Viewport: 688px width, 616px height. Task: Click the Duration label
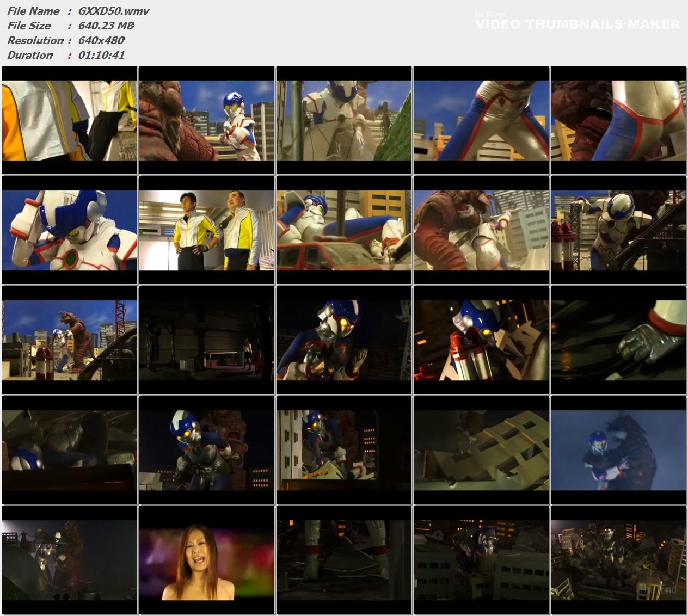click(30, 55)
